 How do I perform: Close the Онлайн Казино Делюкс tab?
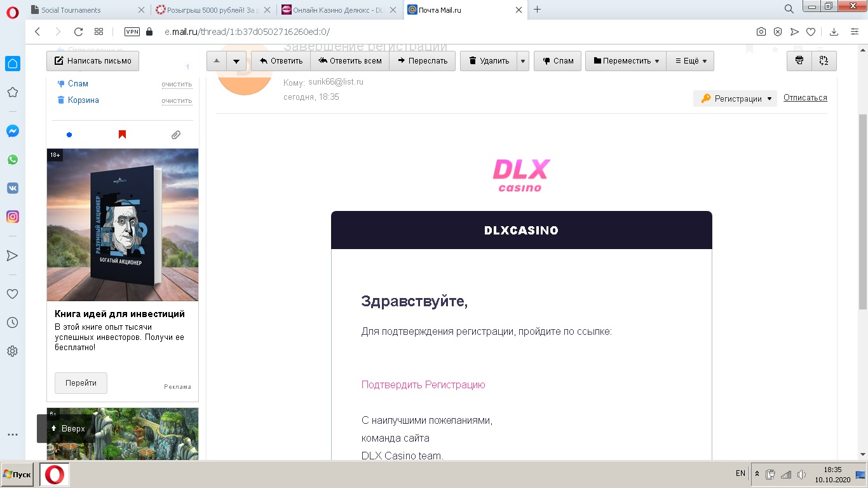393,10
